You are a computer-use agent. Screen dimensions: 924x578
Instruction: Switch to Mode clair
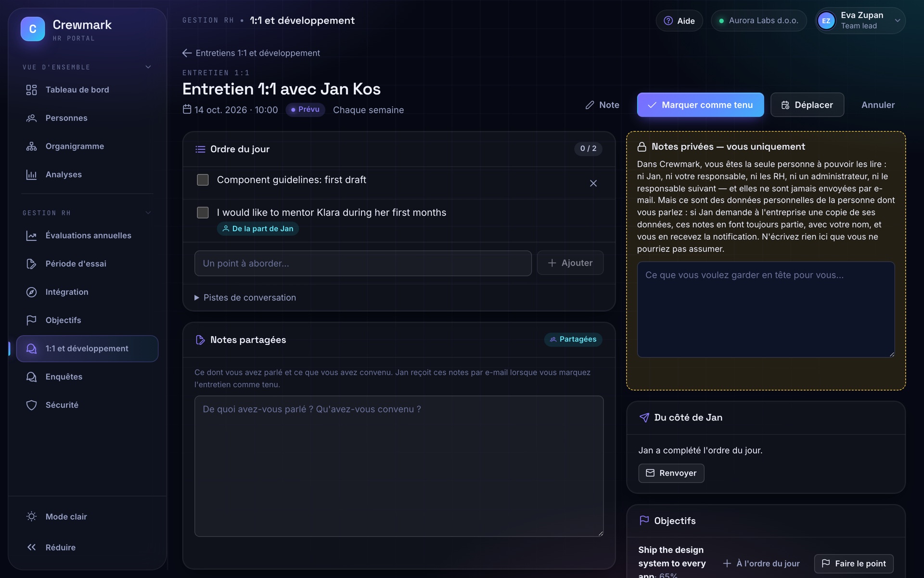pyautogui.click(x=87, y=516)
